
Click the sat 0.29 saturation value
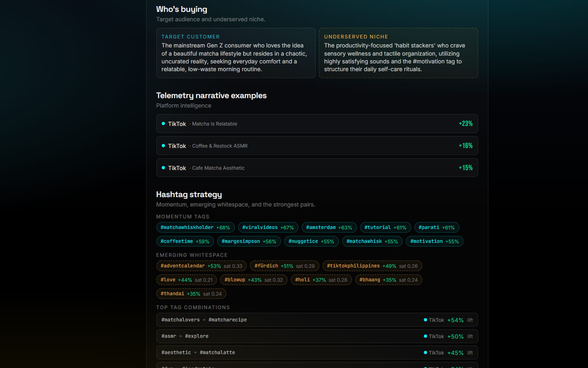coord(305,266)
